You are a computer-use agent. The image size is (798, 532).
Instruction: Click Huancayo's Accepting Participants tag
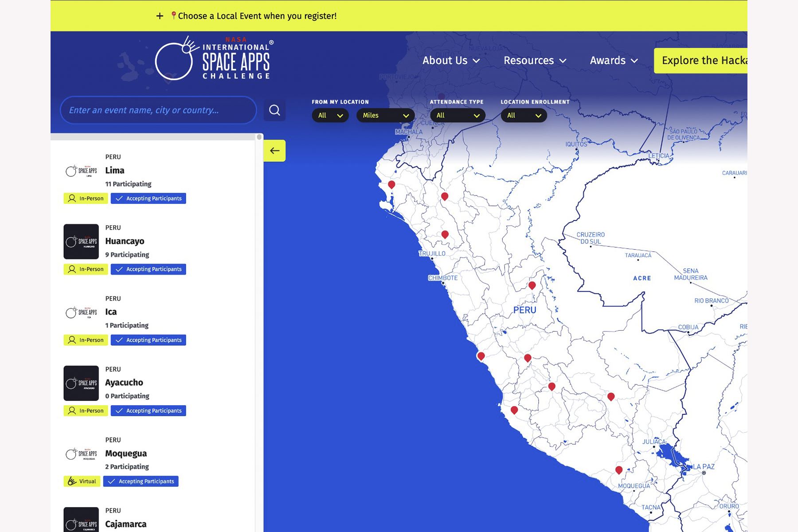click(149, 269)
